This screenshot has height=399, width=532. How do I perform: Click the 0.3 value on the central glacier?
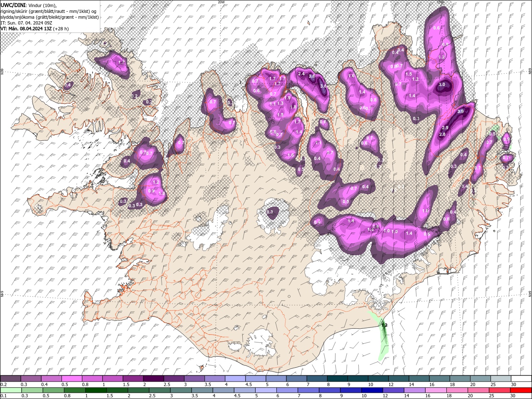[270, 212]
